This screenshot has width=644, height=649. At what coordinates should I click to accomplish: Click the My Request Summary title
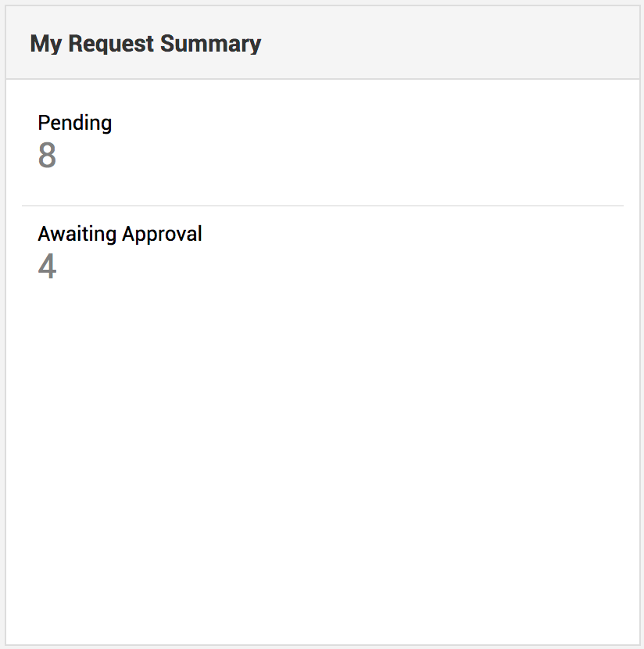tap(145, 44)
